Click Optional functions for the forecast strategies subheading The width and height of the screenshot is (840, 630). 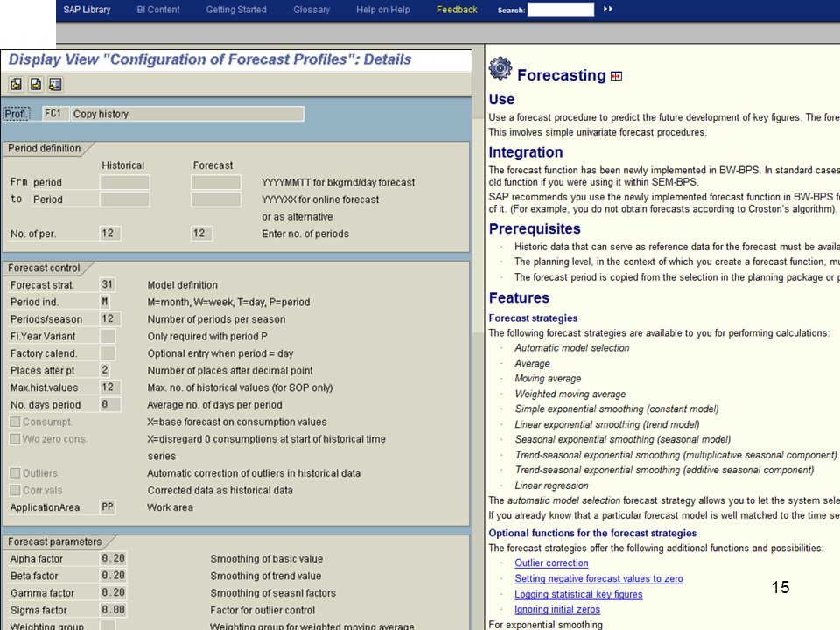(x=592, y=534)
